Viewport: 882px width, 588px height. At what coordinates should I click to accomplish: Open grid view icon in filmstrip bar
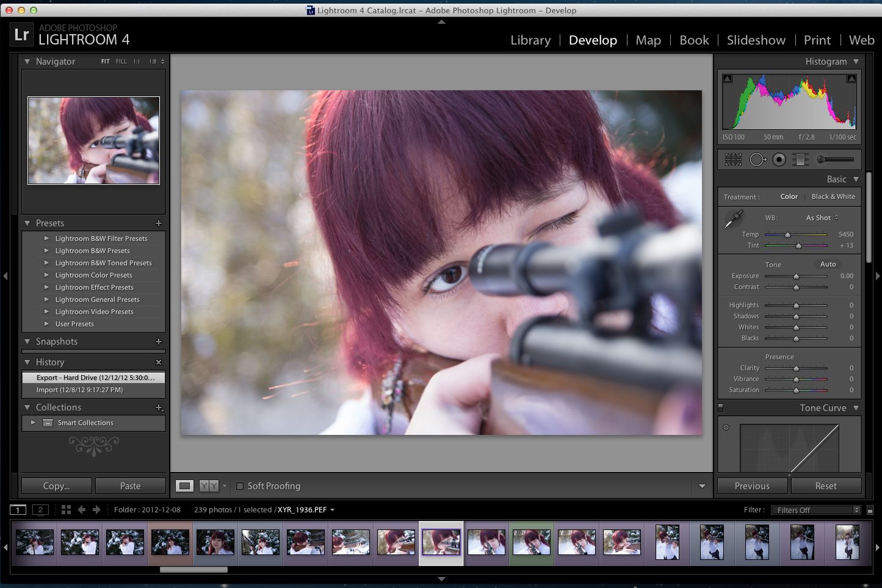tap(66, 510)
